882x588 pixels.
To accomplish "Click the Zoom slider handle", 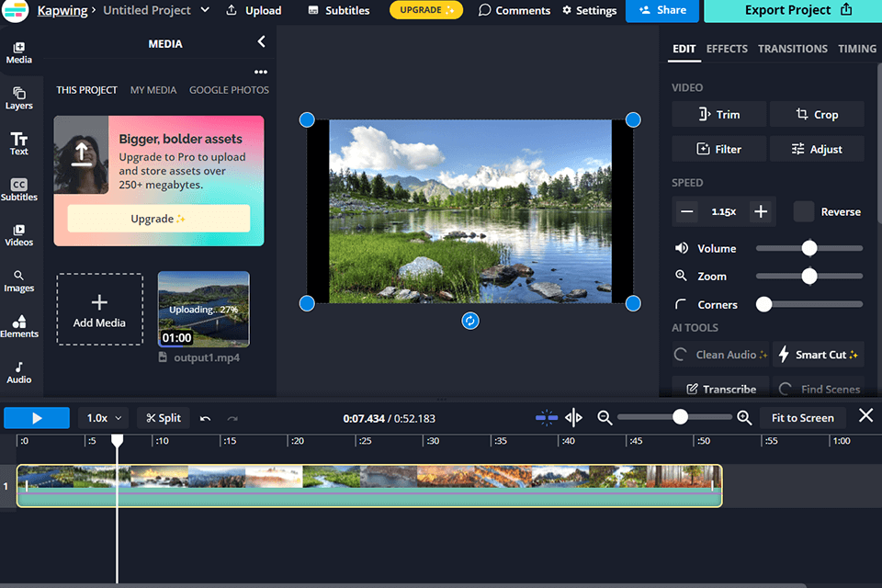I will tap(808, 277).
